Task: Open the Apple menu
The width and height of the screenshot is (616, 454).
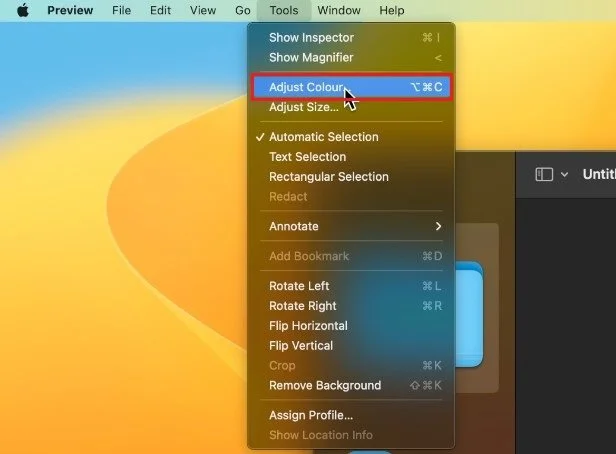Action: pyautogui.click(x=23, y=10)
